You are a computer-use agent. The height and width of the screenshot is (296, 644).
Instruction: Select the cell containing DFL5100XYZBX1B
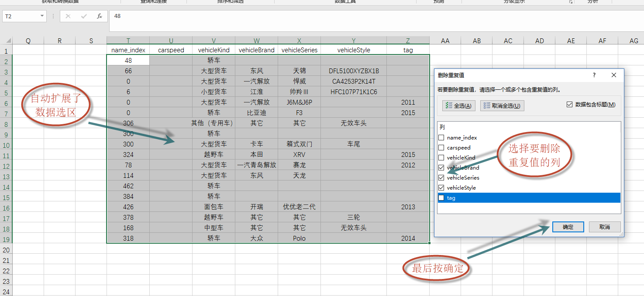click(354, 70)
